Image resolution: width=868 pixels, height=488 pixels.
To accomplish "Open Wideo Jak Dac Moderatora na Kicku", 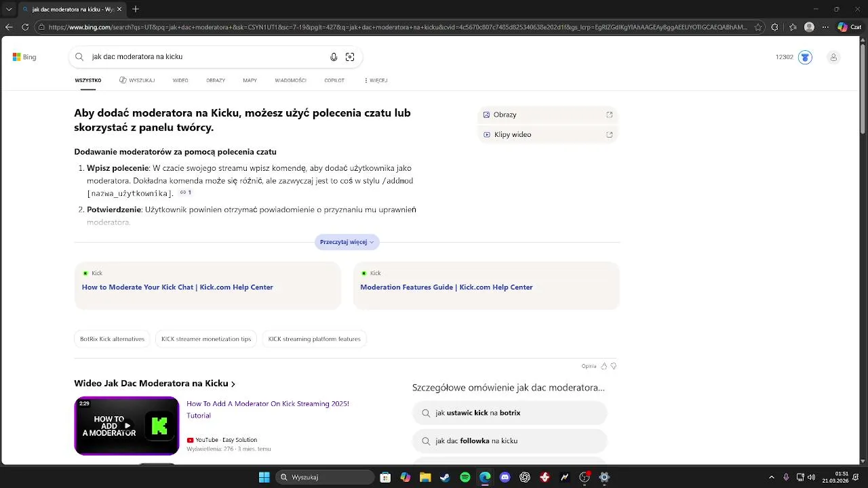I will click(155, 384).
